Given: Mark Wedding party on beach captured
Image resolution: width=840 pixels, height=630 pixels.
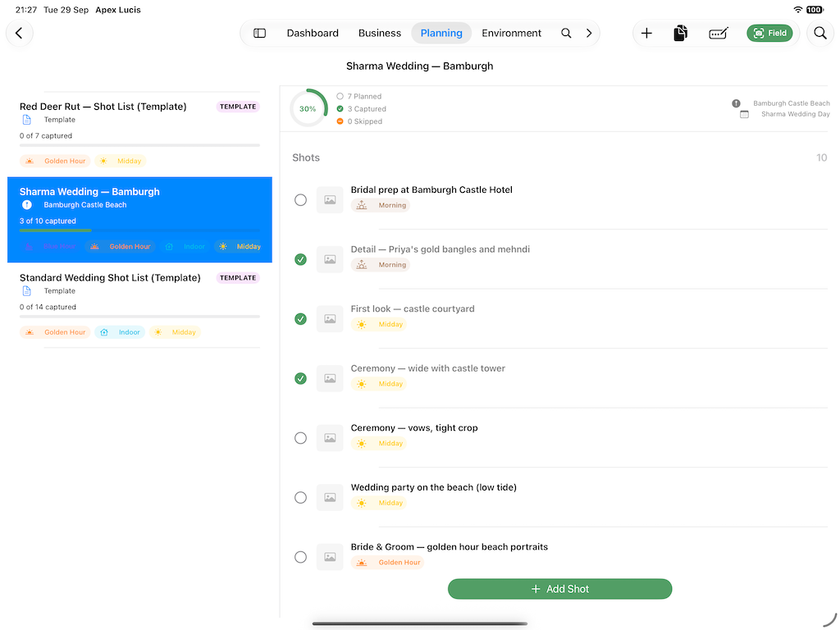Looking at the screenshot, I should point(300,497).
